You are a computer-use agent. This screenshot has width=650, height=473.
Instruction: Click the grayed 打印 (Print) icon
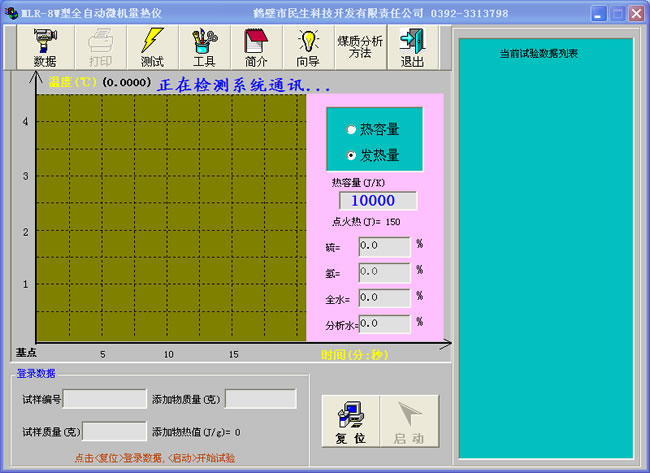(x=100, y=47)
